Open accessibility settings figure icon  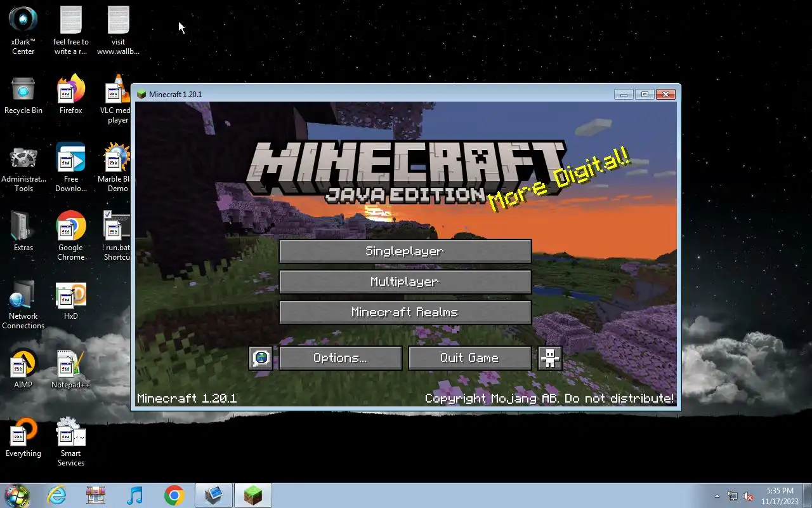pos(550,358)
